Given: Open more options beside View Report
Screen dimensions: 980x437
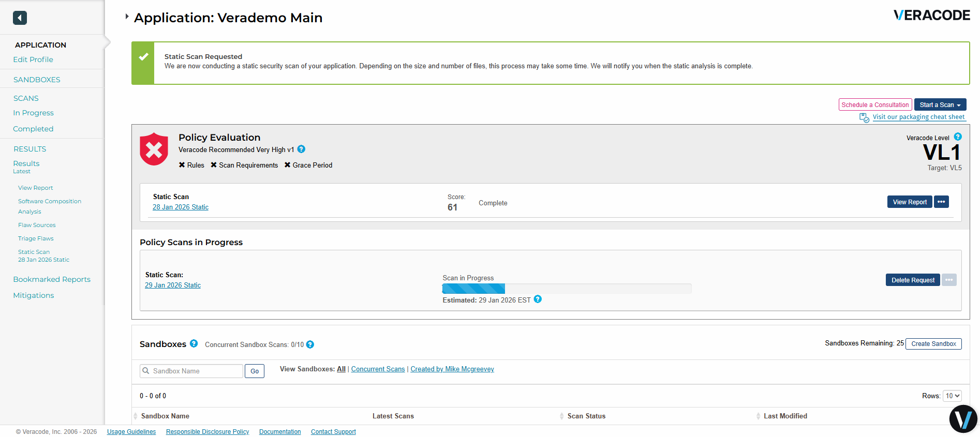Looking at the screenshot, I should pos(941,202).
